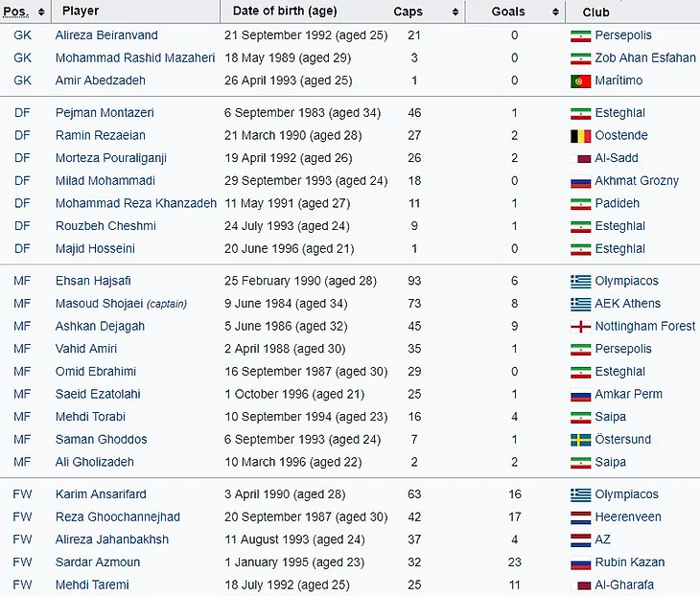Click the MF position link for Ehsan Hajsafi
700x596 pixels.
tap(23, 282)
